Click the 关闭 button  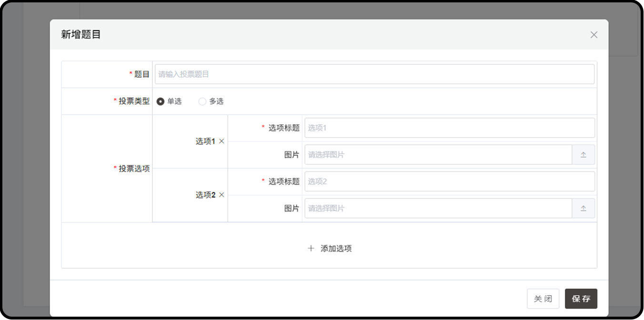click(543, 299)
